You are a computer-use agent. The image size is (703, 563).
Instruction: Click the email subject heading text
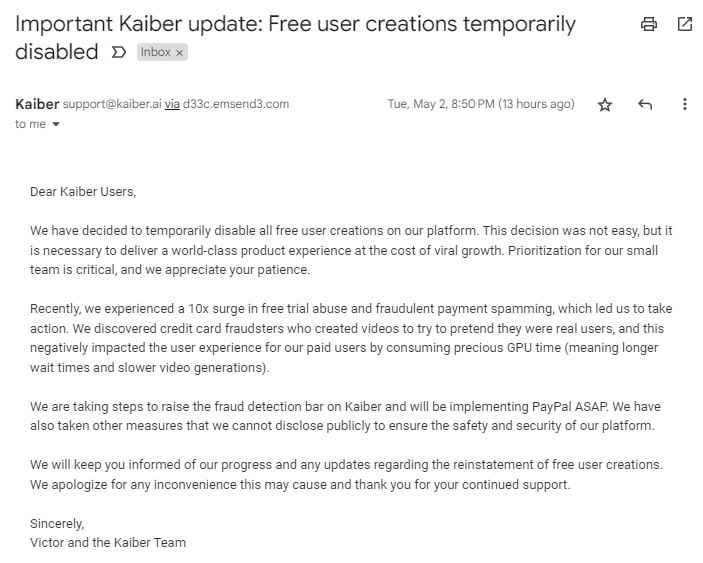point(295,38)
